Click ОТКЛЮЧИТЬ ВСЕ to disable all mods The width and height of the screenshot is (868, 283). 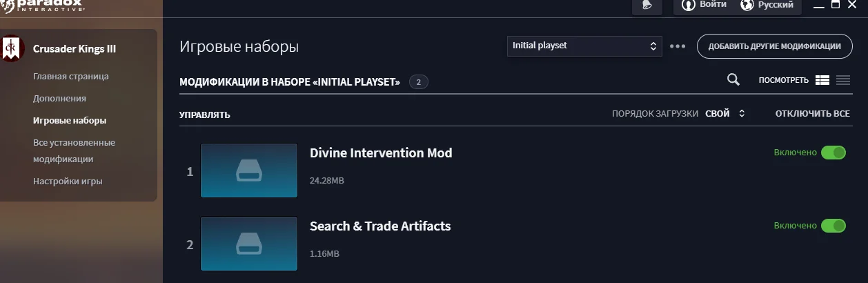pyautogui.click(x=812, y=114)
